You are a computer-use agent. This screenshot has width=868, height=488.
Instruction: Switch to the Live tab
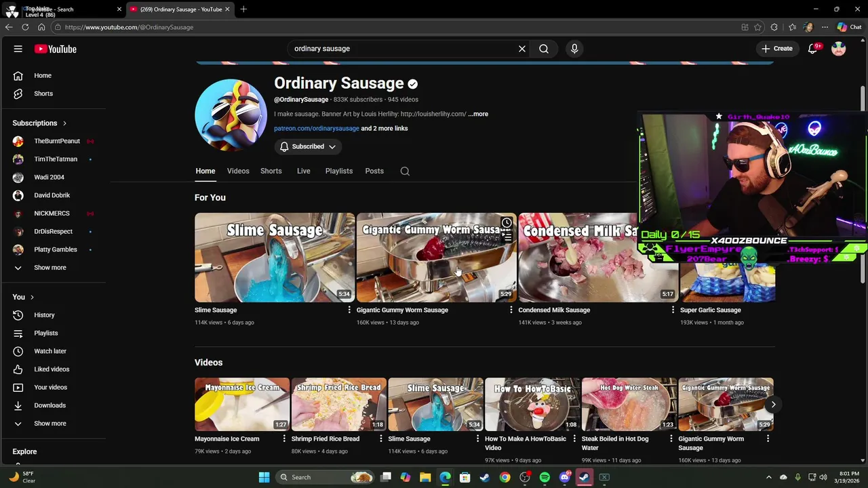coord(304,171)
